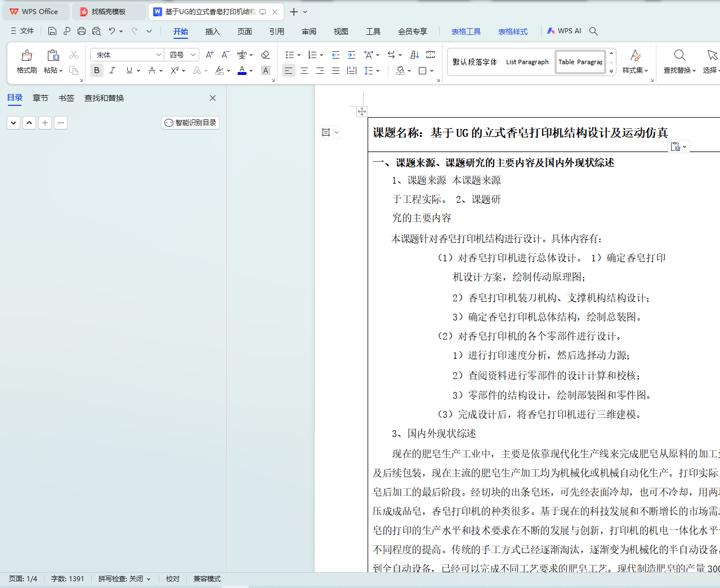Viewport: 720px width, 588px height.
Task: Apply the List Paragraph style
Action: point(527,62)
